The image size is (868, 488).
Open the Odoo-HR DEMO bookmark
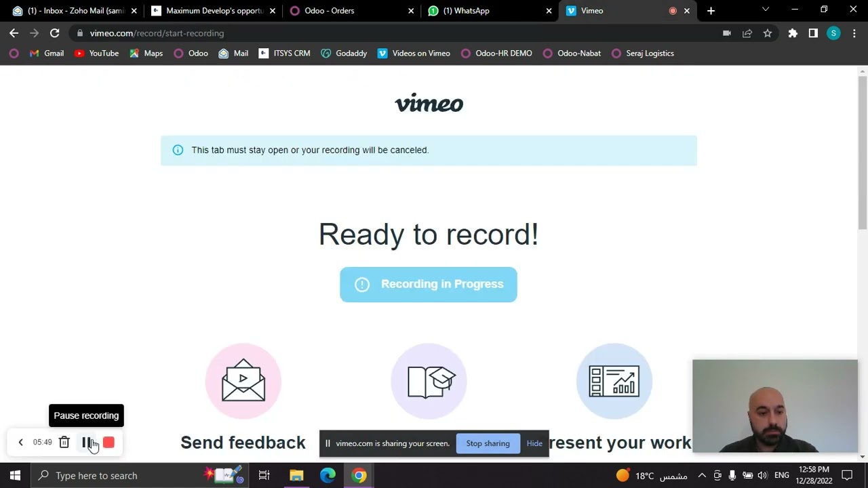[x=496, y=53]
